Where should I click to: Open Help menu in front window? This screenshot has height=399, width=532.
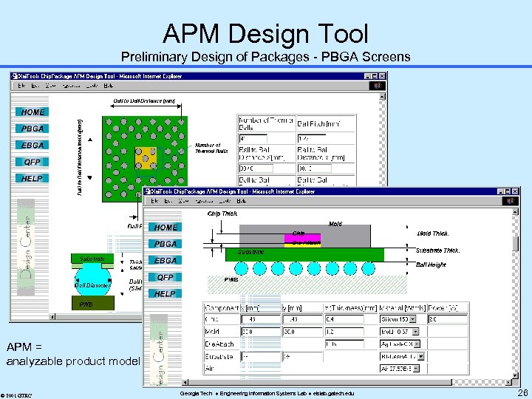241,201
